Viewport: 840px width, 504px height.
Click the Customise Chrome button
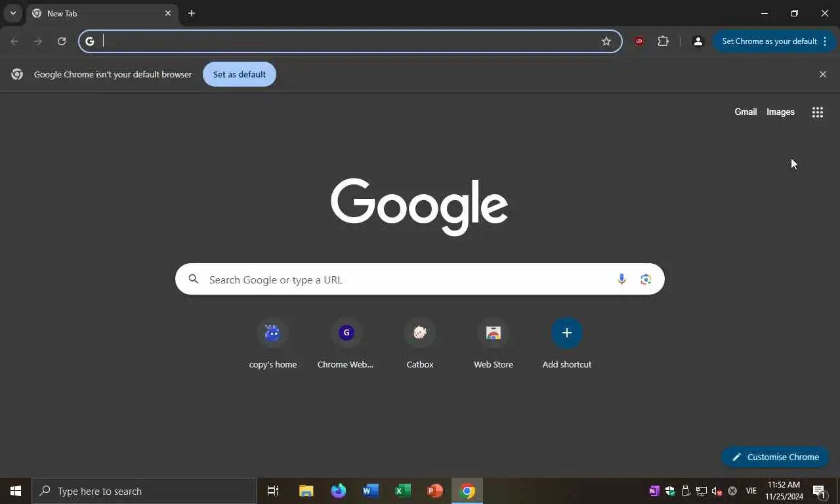[x=775, y=457]
